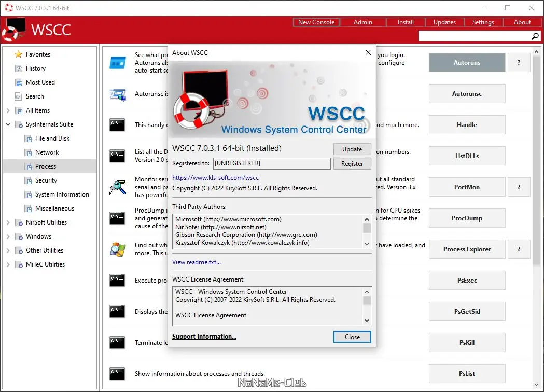Open the View readme.txt link
This screenshot has width=544, height=392.
coord(197,262)
